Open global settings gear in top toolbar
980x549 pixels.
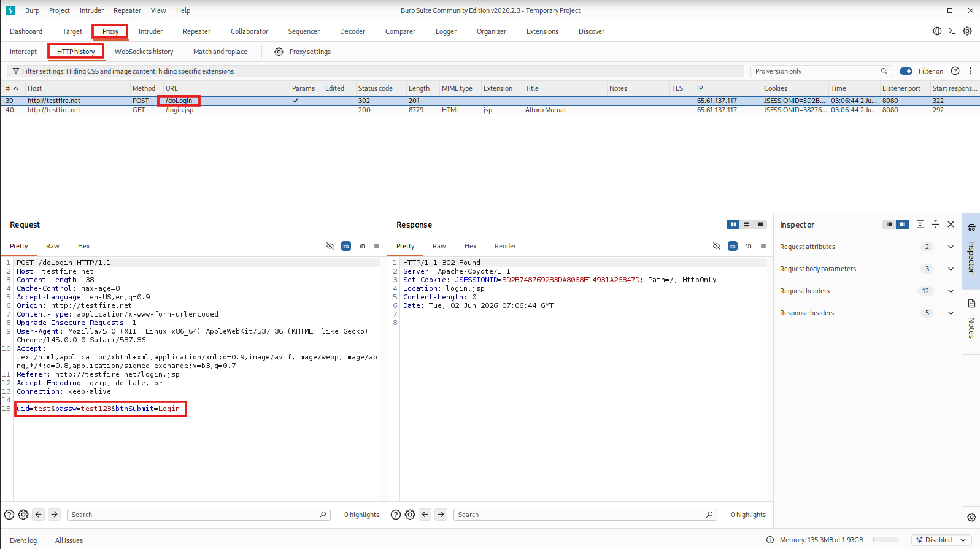967,31
